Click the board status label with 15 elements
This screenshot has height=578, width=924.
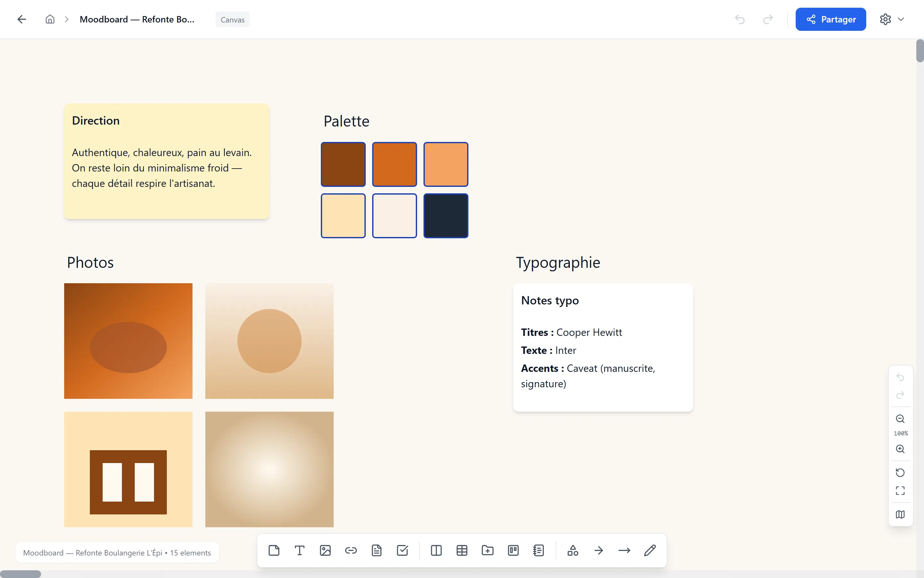117,552
